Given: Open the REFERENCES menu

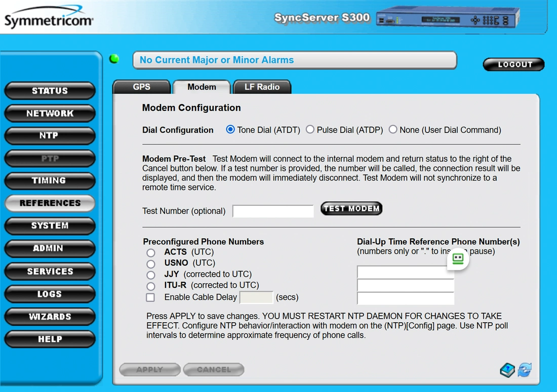Looking at the screenshot, I should pos(50,203).
